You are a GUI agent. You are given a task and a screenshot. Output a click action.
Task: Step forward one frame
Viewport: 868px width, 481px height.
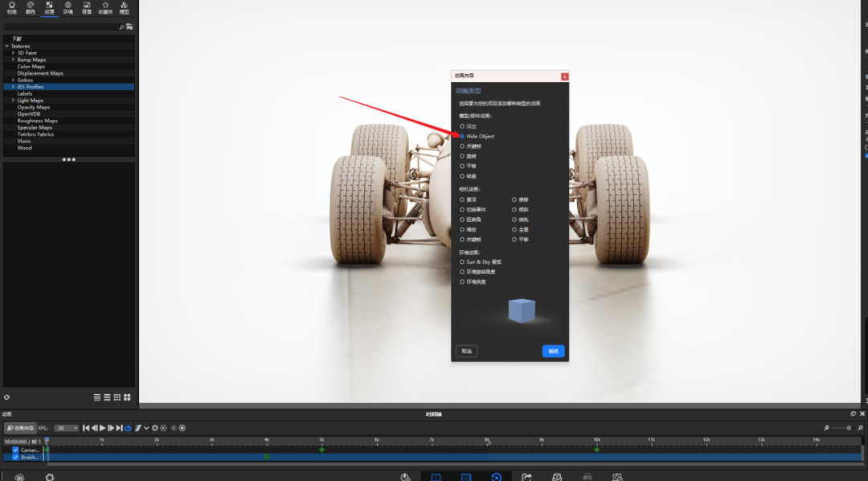[111, 428]
